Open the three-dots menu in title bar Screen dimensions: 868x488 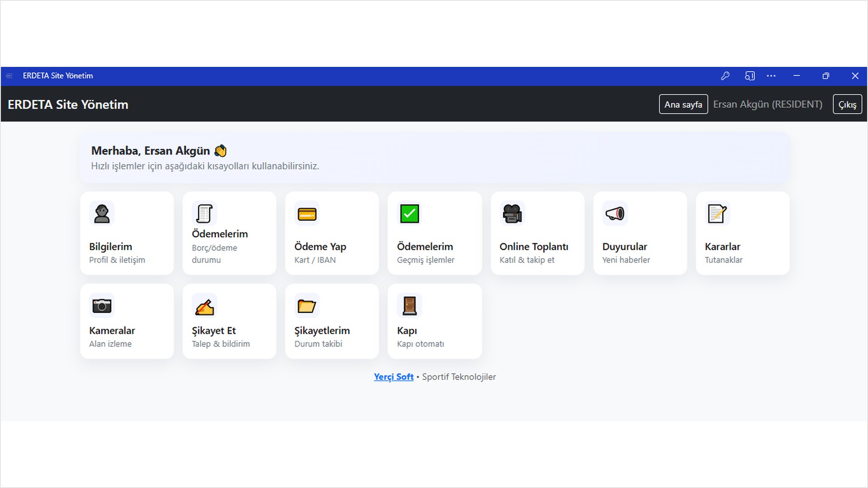pyautogui.click(x=771, y=76)
